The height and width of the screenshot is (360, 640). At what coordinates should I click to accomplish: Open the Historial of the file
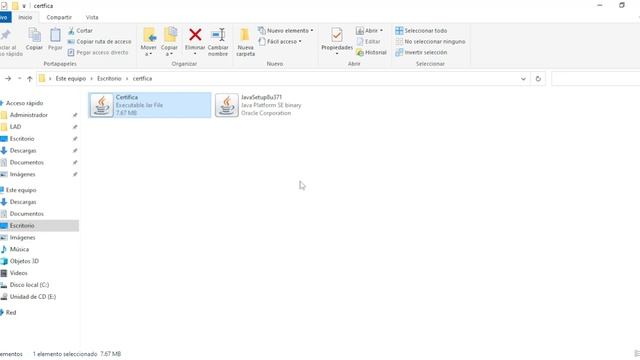(371, 53)
